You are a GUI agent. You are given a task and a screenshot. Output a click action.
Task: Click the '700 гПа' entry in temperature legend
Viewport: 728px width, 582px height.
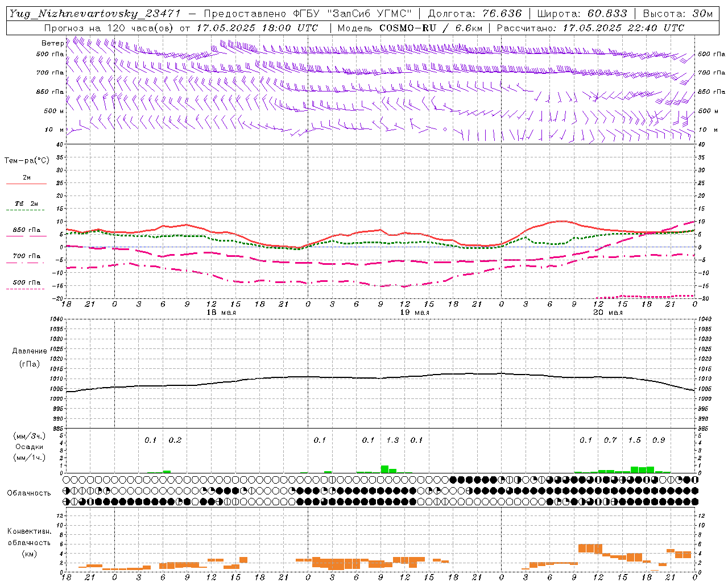(x=27, y=256)
